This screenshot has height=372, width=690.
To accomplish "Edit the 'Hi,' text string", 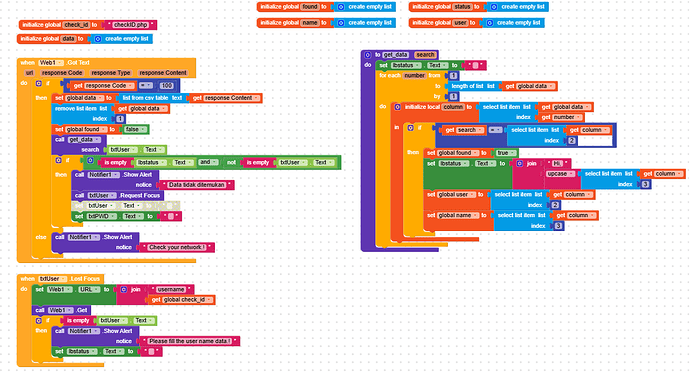I will click(x=557, y=163).
